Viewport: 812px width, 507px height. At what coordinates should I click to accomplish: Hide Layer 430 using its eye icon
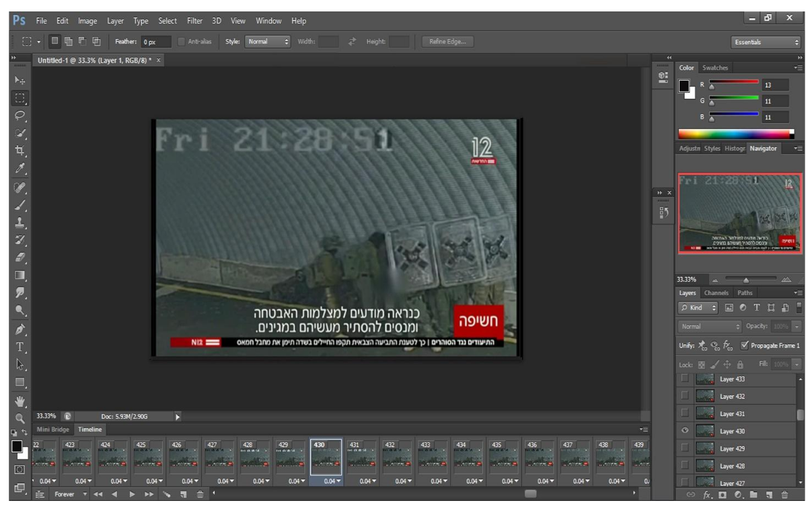pyautogui.click(x=685, y=431)
